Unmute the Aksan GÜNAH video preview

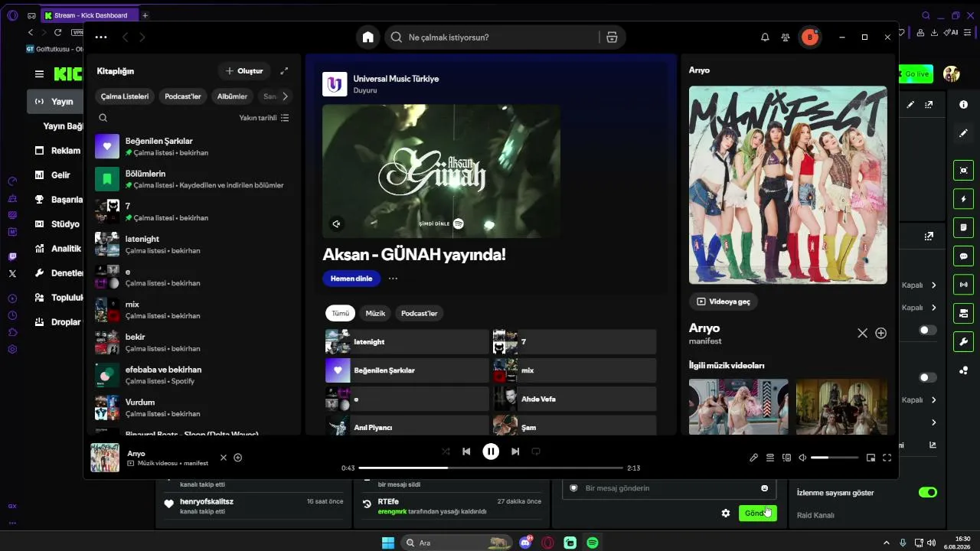coord(336,224)
